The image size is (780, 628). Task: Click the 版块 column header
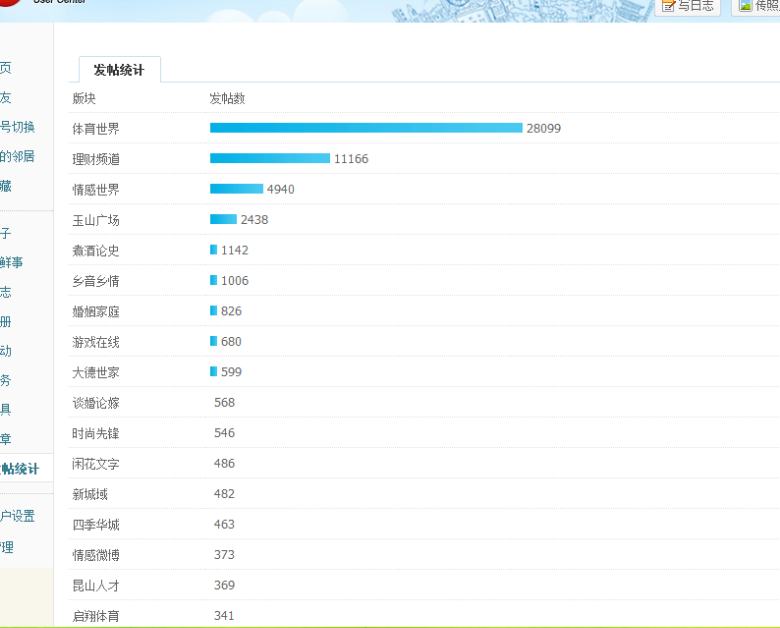(x=84, y=98)
